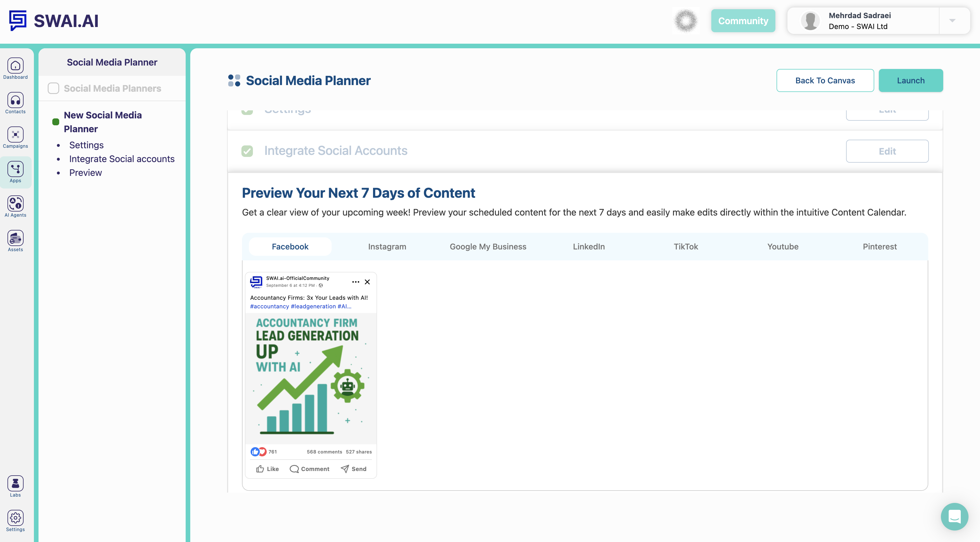
Task: Click the SWAI.ai-OfficialCommunity page name
Action: [297, 278]
